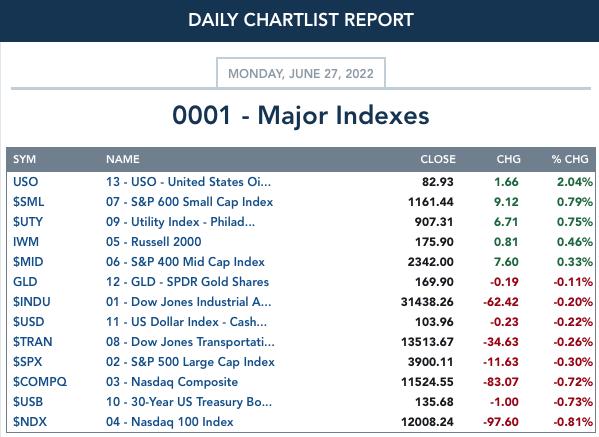Open the IWM ticker link
599x437 pixels.
pos(26,242)
